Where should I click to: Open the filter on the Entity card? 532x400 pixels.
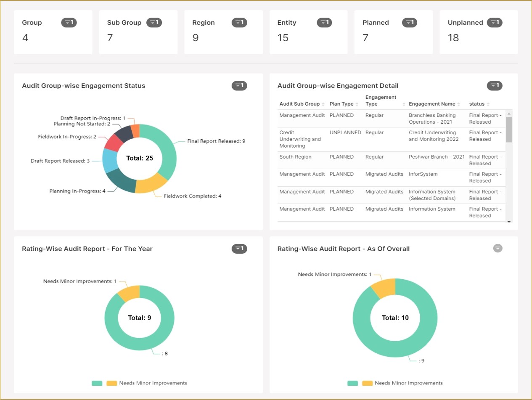tap(325, 23)
